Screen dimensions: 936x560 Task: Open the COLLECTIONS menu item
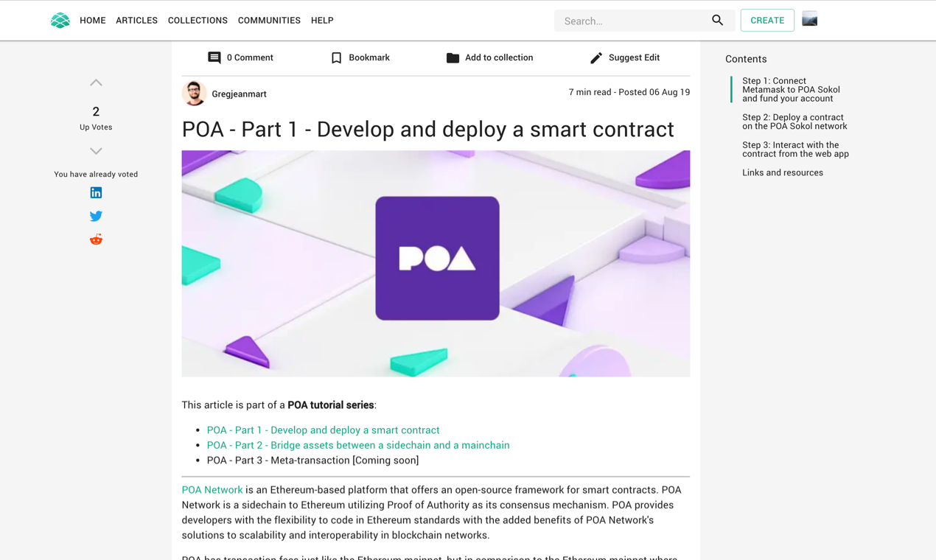(198, 21)
